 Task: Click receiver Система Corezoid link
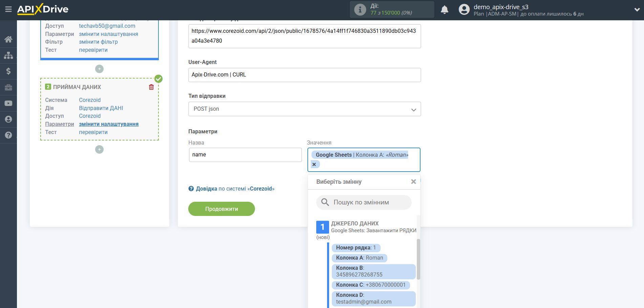[x=90, y=100]
